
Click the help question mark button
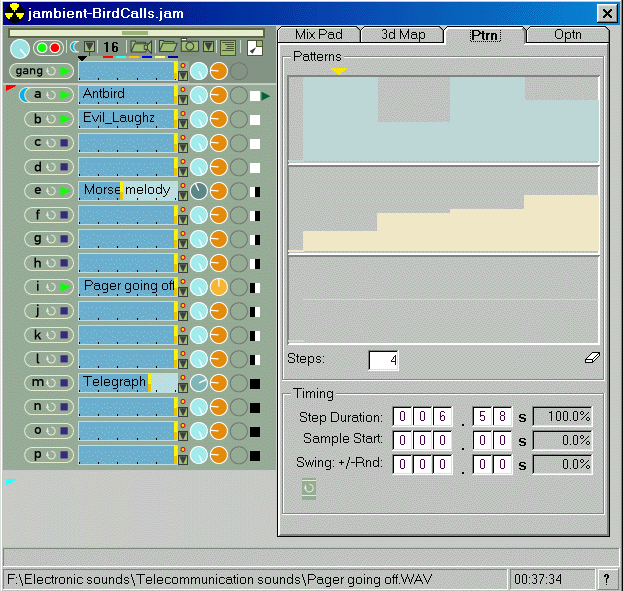(606, 579)
